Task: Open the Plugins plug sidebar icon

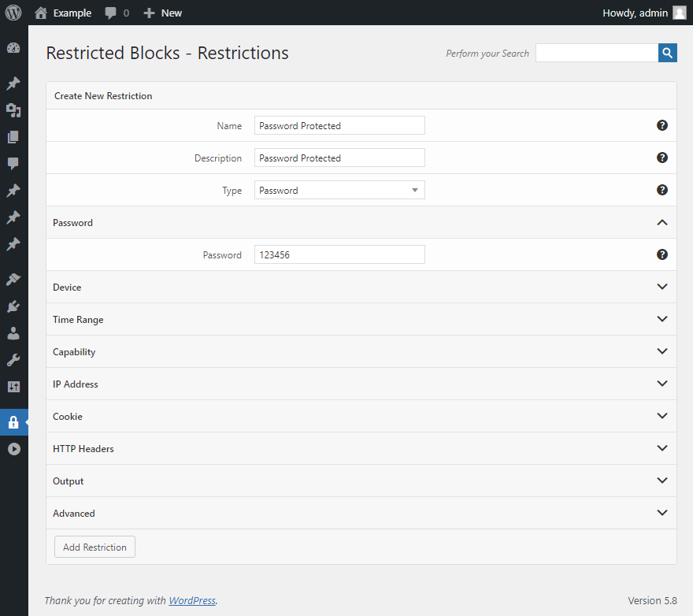Action: [x=13, y=306]
